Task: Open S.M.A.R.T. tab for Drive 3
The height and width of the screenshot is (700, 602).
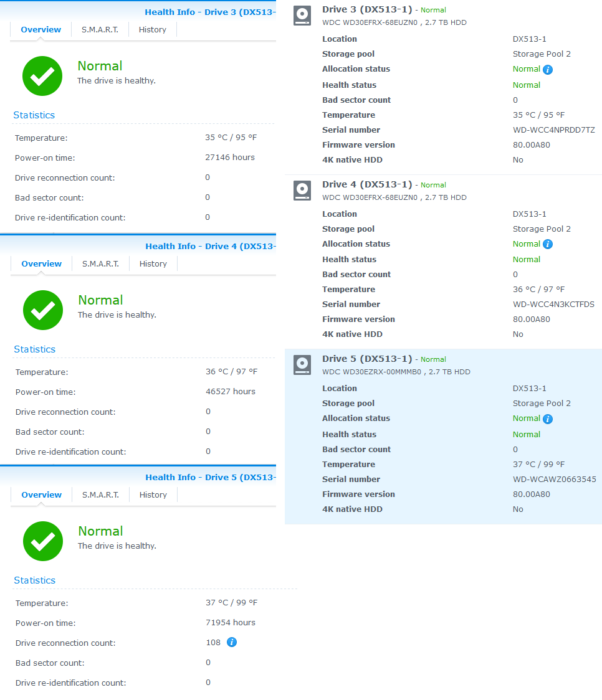Action: point(100,29)
